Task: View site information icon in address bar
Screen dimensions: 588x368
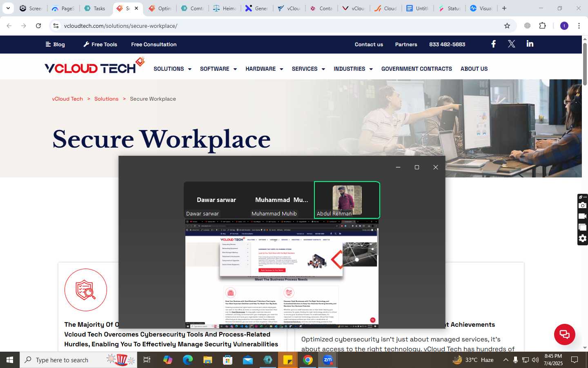Action: click(56, 26)
